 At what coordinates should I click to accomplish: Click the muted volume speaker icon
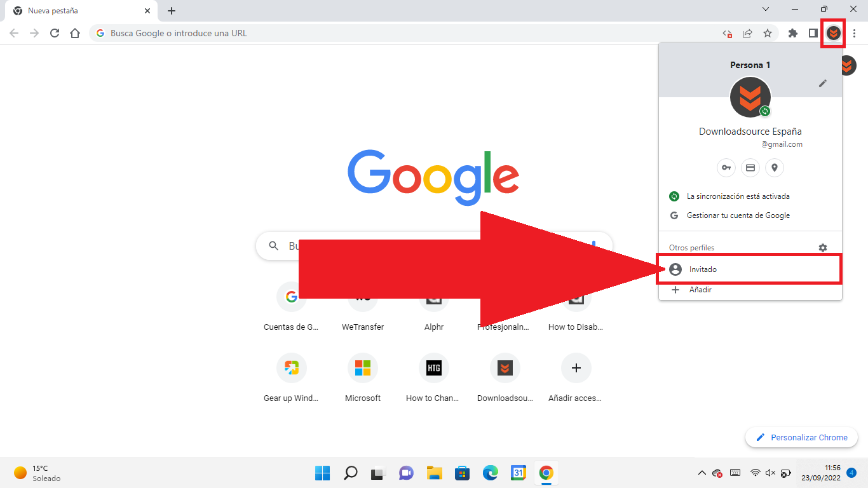[x=771, y=473]
